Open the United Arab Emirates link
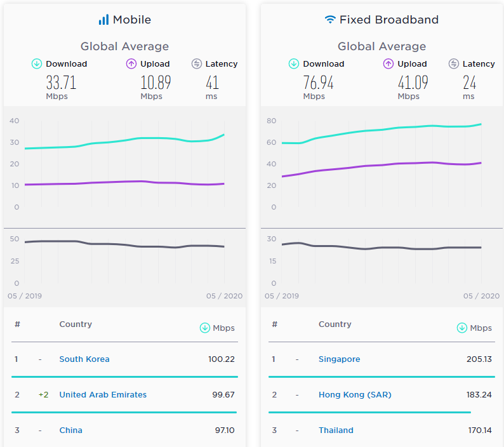504x447 pixels. [103, 394]
